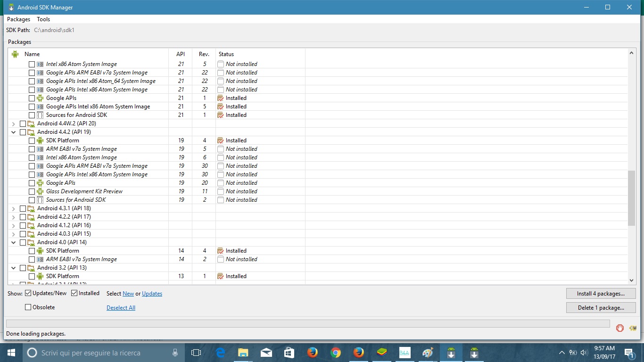
Task: Select checkbox for Google APIs Intel x86 Atom_64 System Image
Action: tap(32, 81)
